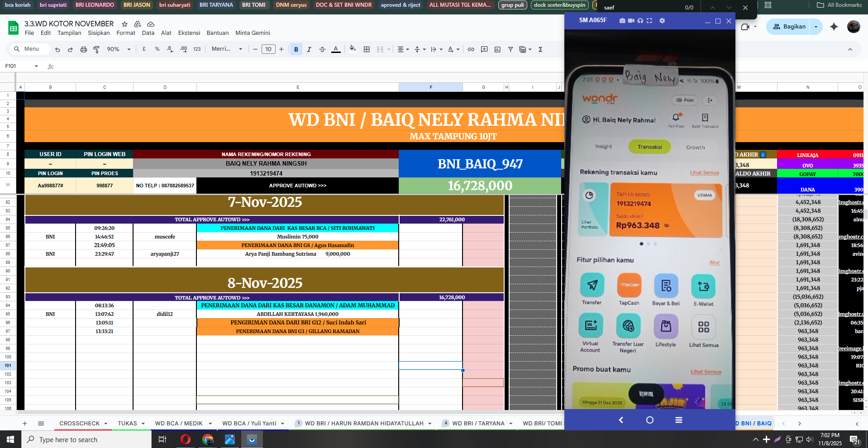Insert link icon in toolbar
The image size is (868, 448).
pos(471,49)
